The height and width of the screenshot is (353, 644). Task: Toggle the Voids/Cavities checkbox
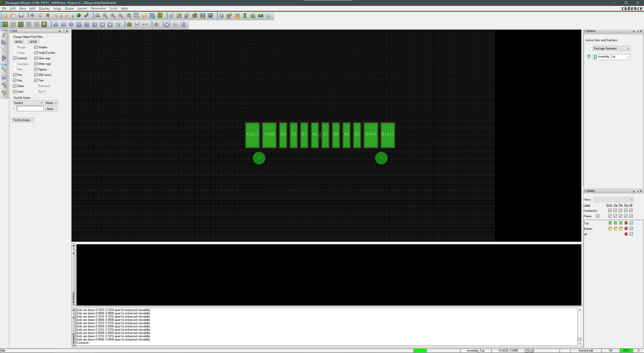36,53
